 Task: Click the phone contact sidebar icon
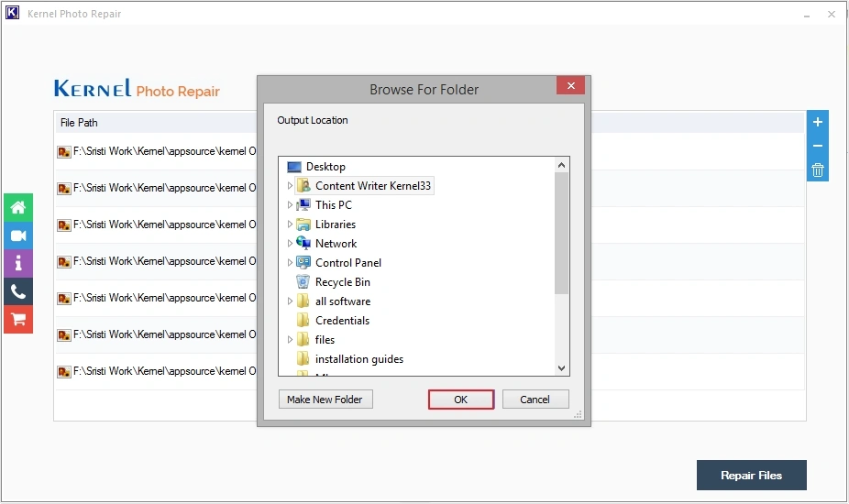coord(17,291)
